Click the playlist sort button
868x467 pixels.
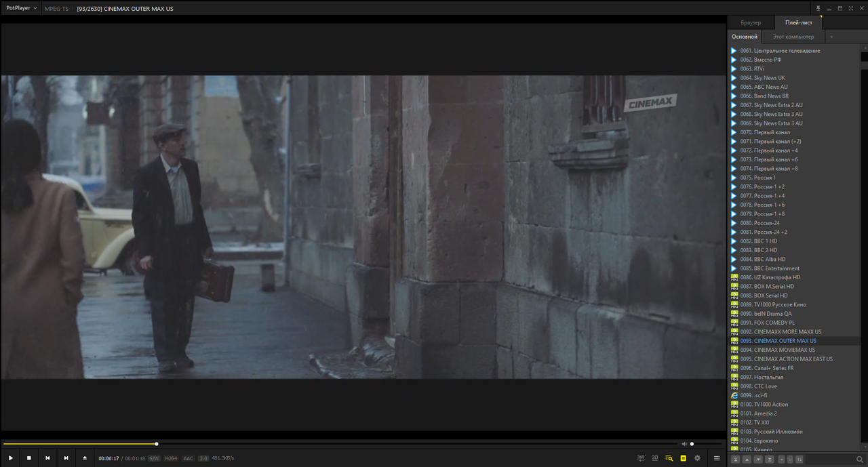point(800,460)
